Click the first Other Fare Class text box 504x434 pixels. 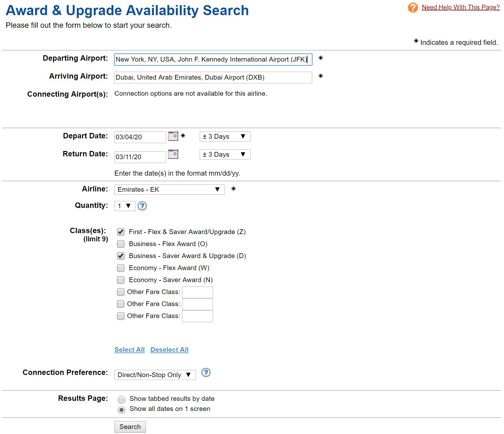tap(197, 292)
